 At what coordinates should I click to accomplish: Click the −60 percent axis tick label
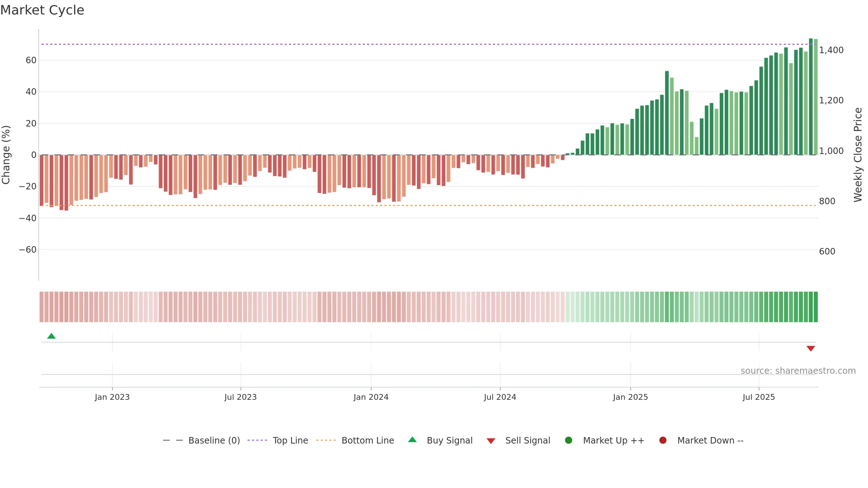[28, 250]
